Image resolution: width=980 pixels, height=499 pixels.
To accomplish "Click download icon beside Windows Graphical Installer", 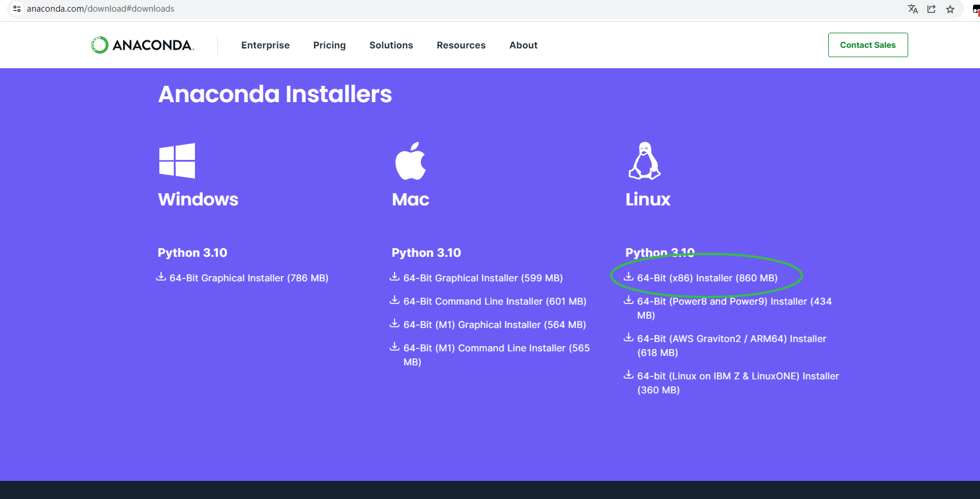I will [161, 277].
